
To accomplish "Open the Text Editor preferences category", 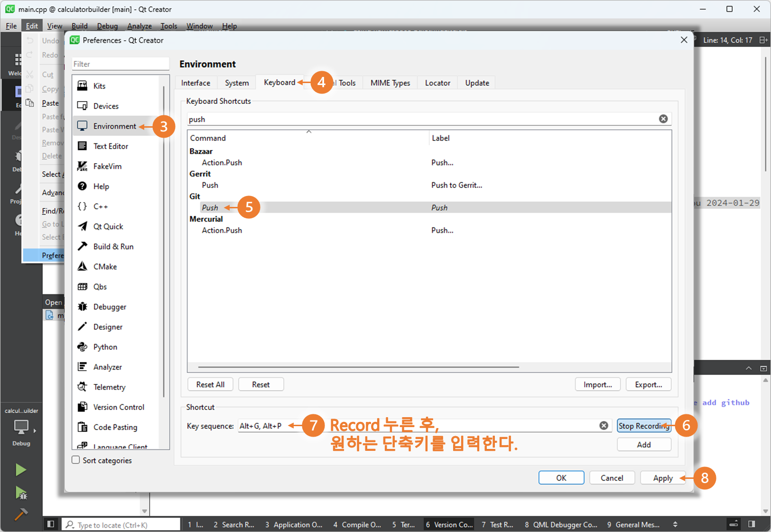I will (x=117, y=146).
